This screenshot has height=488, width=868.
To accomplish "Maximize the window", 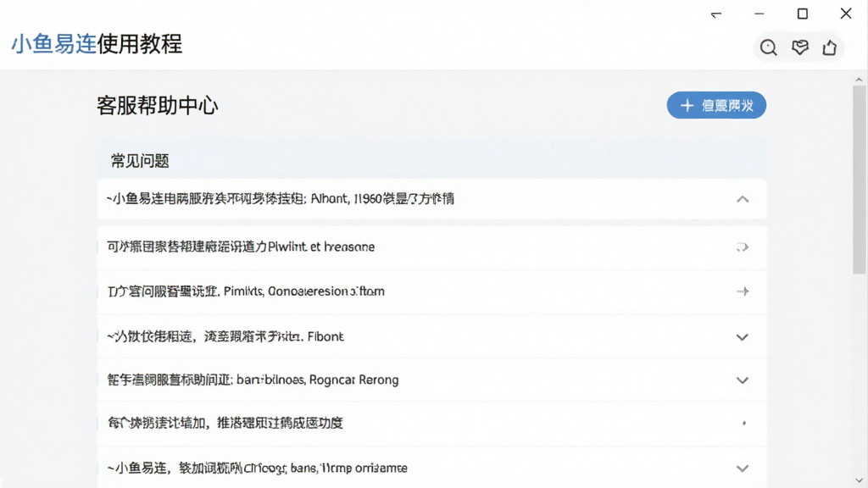I will click(x=803, y=14).
